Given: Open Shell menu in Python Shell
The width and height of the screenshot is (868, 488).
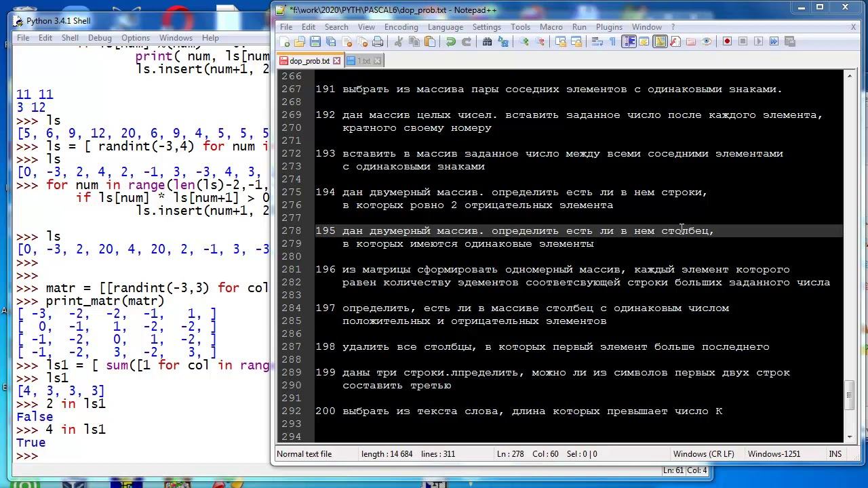Looking at the screenshot, I should point(71,38).
